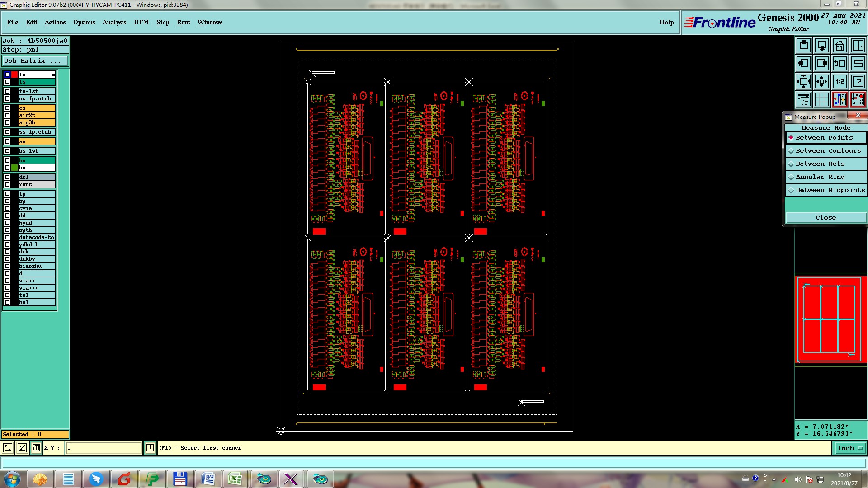Open the DFM menu
Screen dimensions: 868x488
pos(141,22)
